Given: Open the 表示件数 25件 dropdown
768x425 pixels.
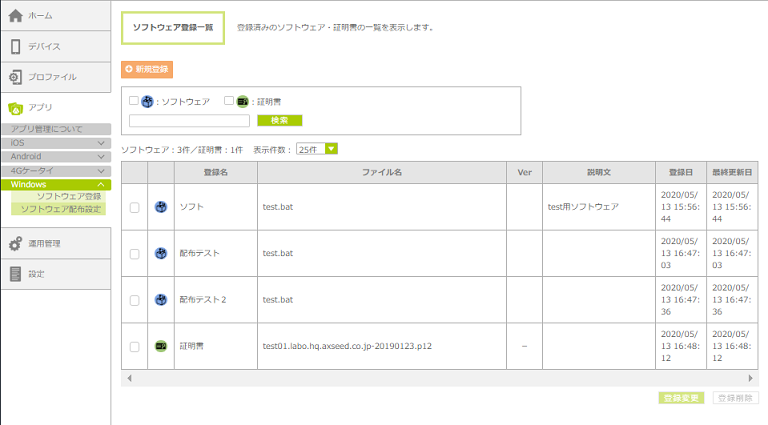Looking at the screenshot, I should [317, 149].
